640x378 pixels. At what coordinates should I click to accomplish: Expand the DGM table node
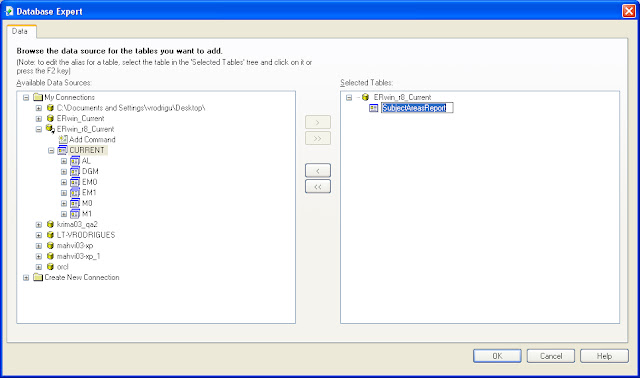pyautogui.click(x=64, y=172)
